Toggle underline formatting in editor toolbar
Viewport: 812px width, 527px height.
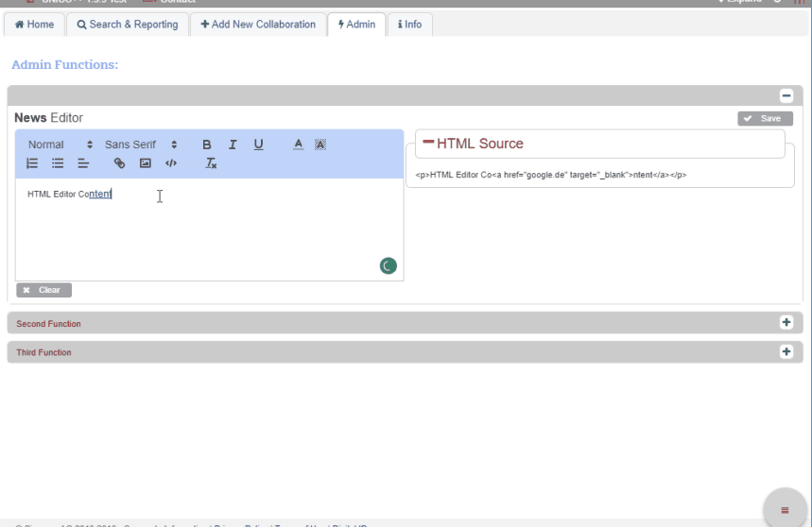coord(258,144)
